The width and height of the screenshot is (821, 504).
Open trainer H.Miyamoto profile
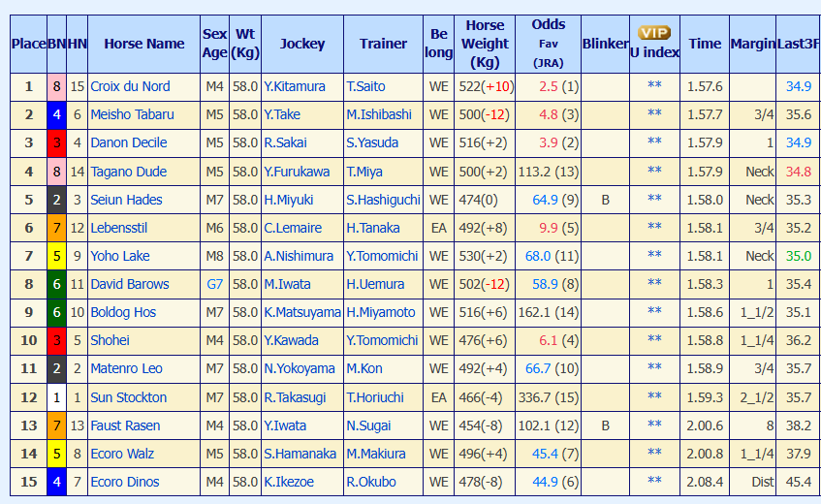click(x=381, y=312)
